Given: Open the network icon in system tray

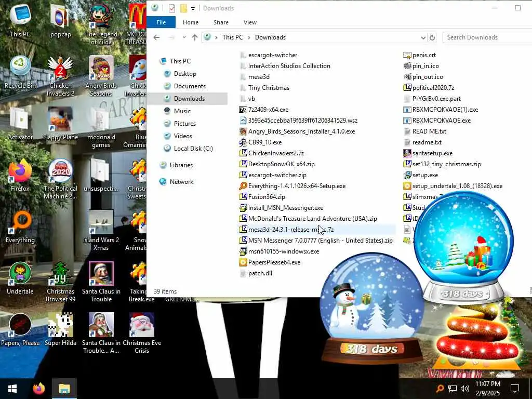Looking at the screenshot, I should point(453,389).
